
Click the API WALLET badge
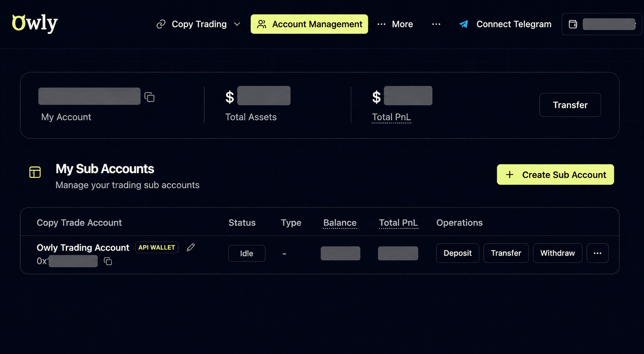click(x=157, y=247)
